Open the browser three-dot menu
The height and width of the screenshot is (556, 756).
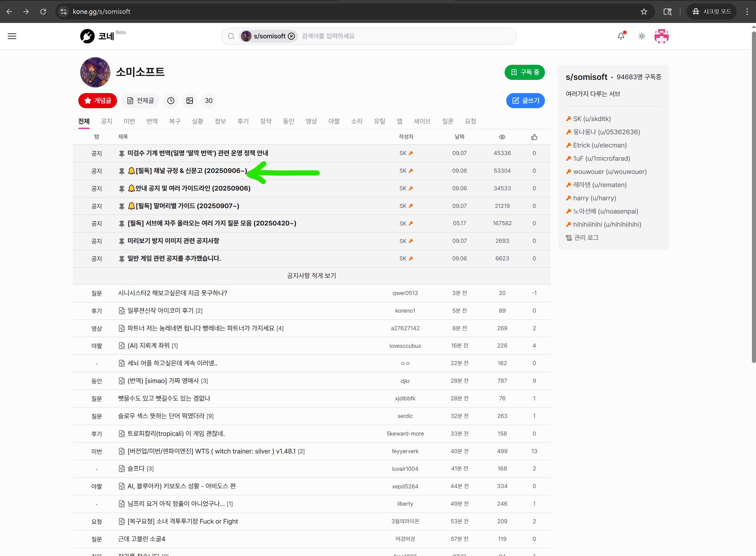coord(747,11)
